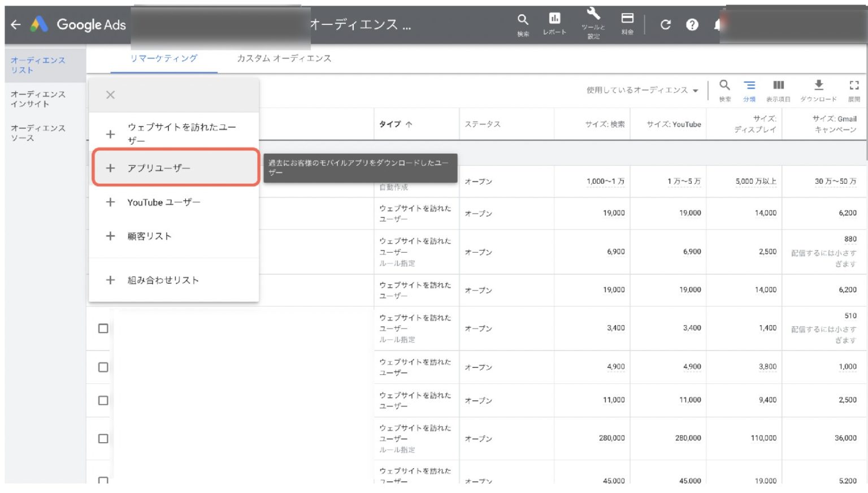Click the refresh icon in header
The height and width of the screenshot is (493, 868).
pyautogui.click(x=666, y=25)
